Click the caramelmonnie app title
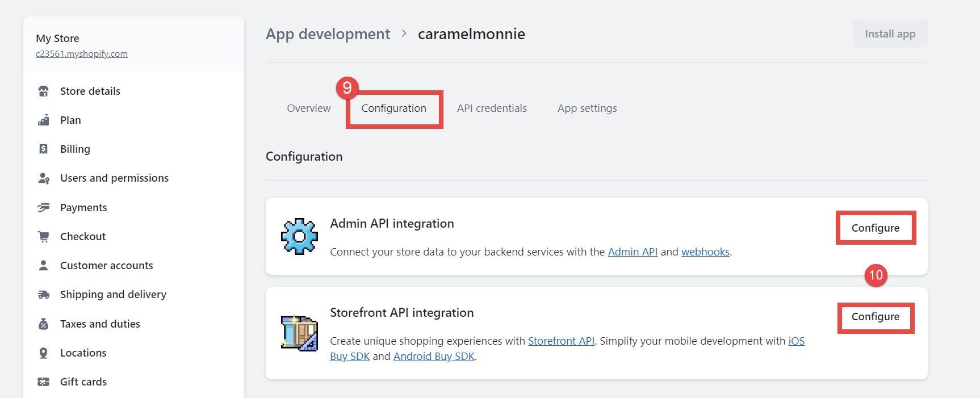This screenshot has height=398, width=980. [471, 34]
